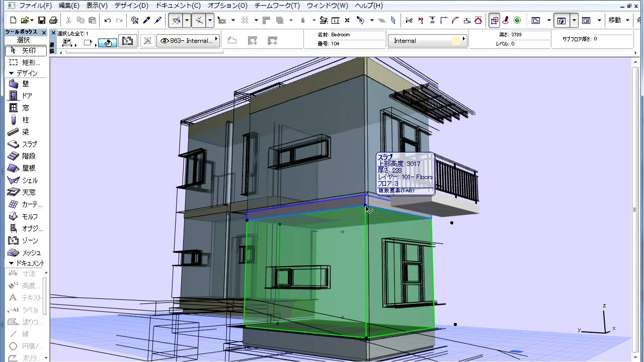
Task: Select the Morph (モルフ) tool
Action: coord(26,216)
